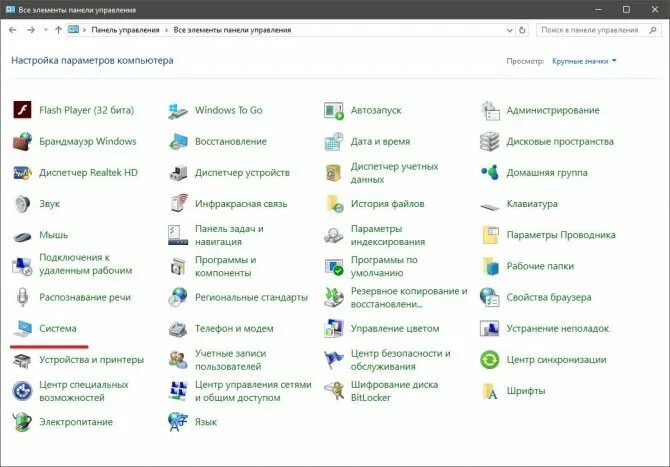This screenshot has height=467, width=670.
Task: Open the Мышь mouse icon
Action: [x=22, y=235]
